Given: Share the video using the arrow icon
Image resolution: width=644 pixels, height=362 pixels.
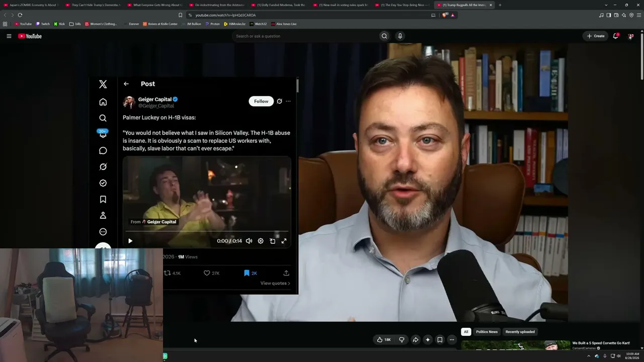Looking at the screenshot, I should click(416, 340).
